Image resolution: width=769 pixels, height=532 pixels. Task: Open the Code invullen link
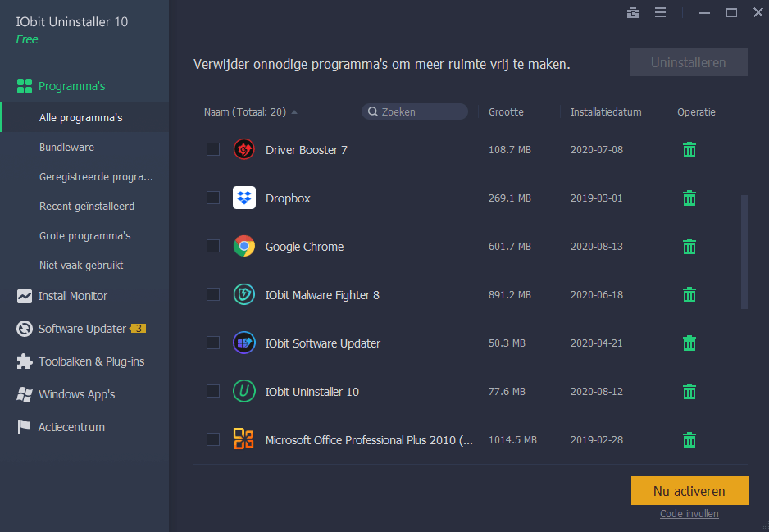coord(689,514)
